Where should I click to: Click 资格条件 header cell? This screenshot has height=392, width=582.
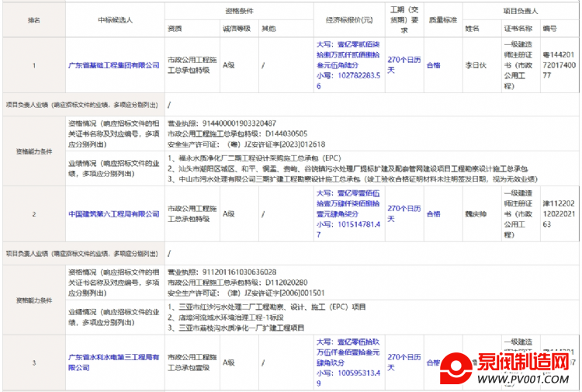(240, 11)
